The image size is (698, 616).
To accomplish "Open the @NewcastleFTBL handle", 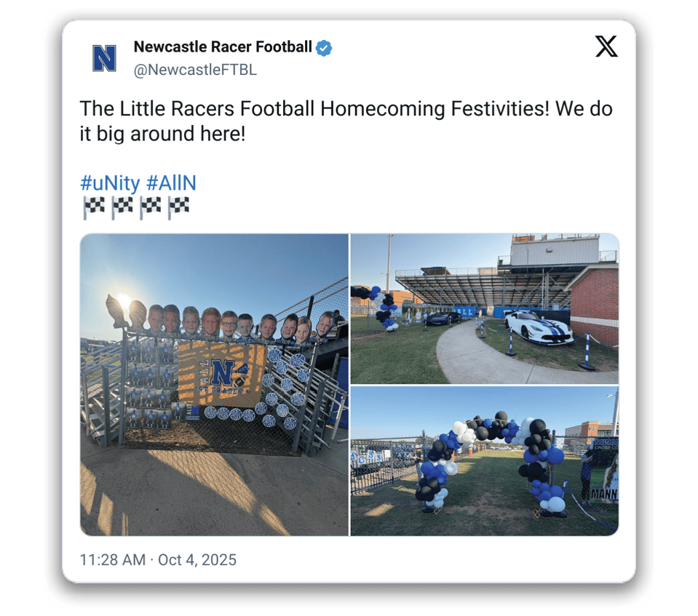I will click(195, 70).
